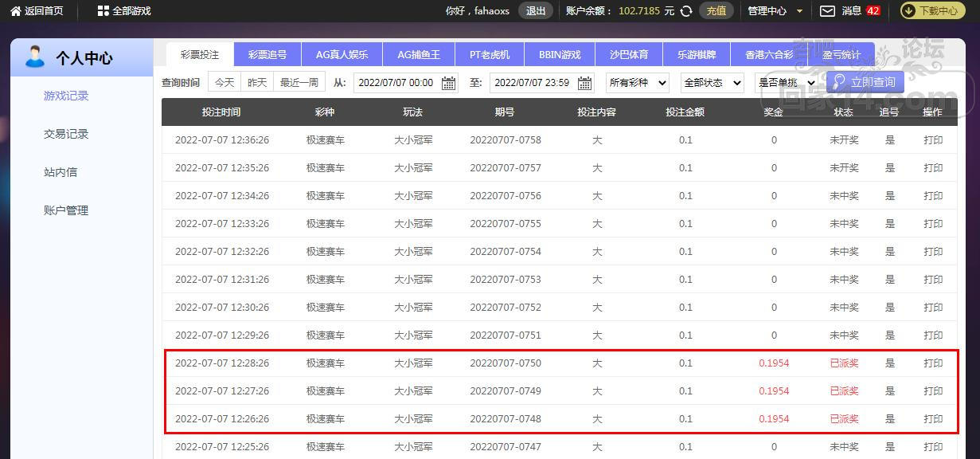Open the 沙巴体育 tab

(629, 55)
